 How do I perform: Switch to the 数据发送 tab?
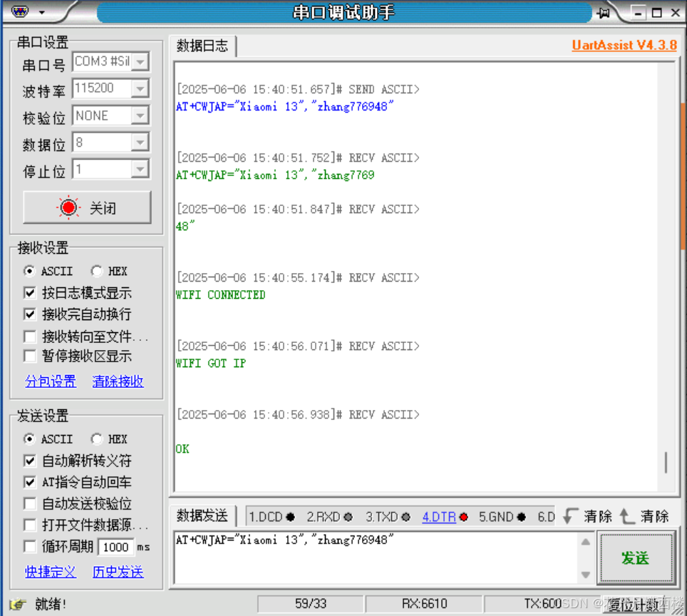[202, 516]
